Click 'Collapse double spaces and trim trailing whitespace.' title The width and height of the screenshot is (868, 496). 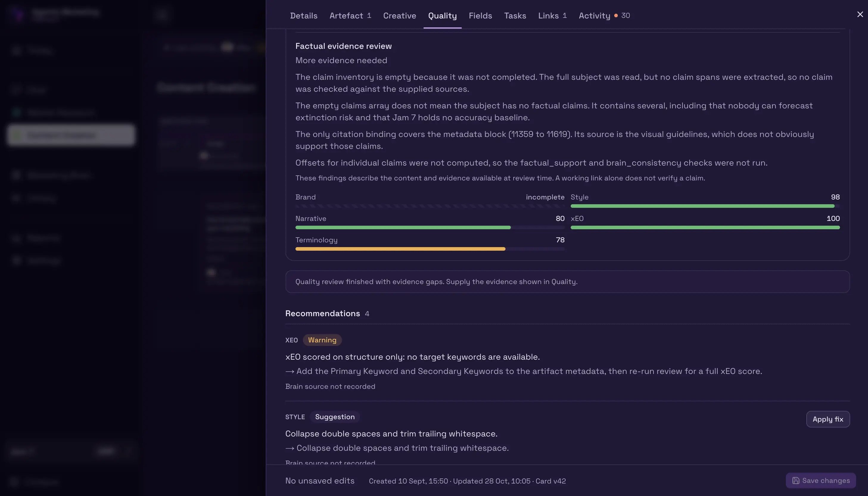(391, 434)
